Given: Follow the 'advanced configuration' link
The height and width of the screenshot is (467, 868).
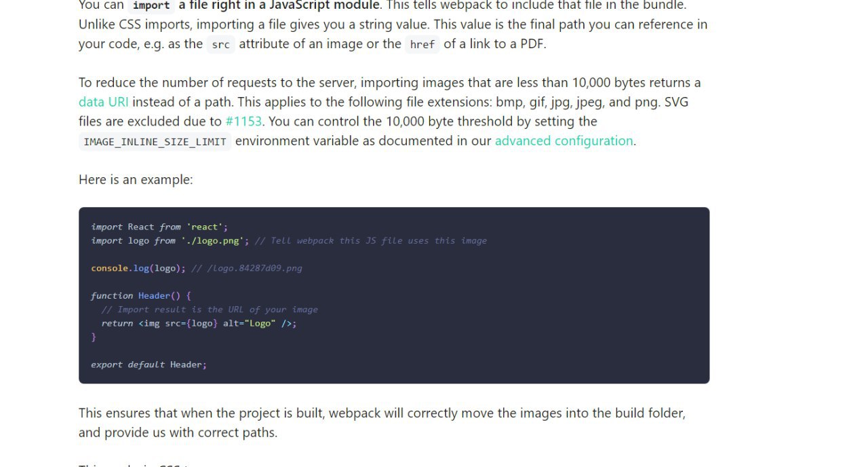Looking at the screenshot, I should coord(564,141).
